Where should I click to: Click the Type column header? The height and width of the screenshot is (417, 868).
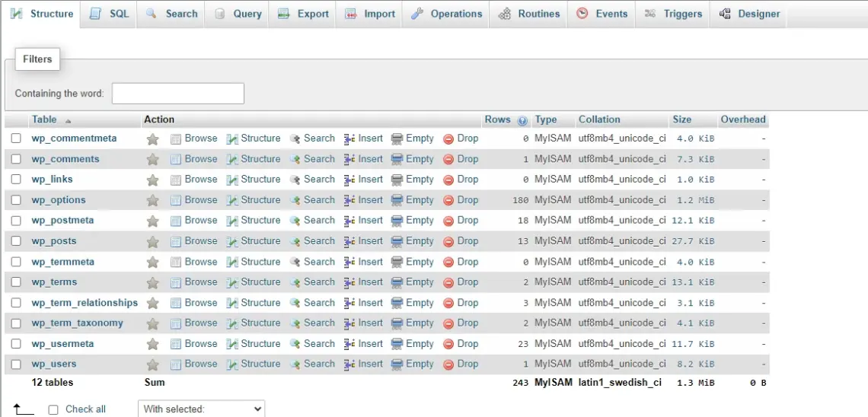point(546,119)
